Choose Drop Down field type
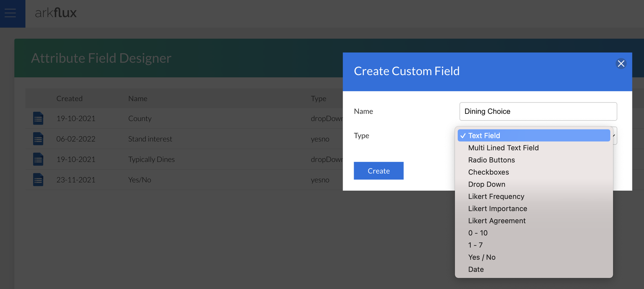 pos(487,184)
